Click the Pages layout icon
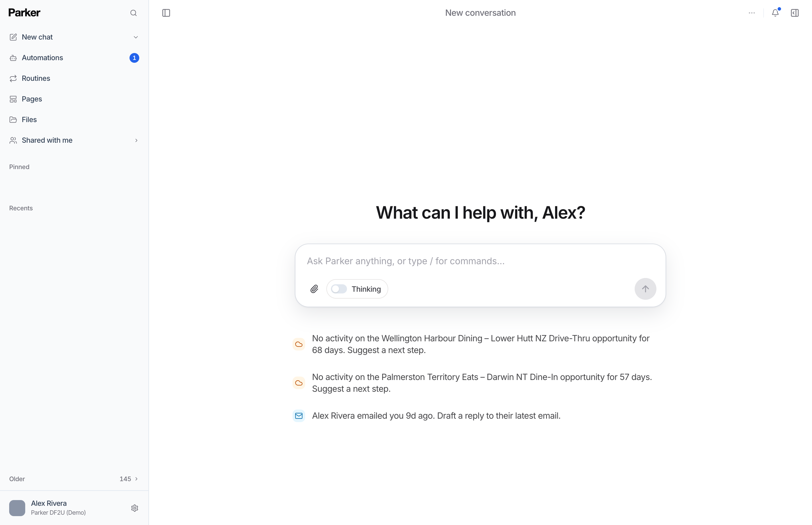 tap(13, 99)
